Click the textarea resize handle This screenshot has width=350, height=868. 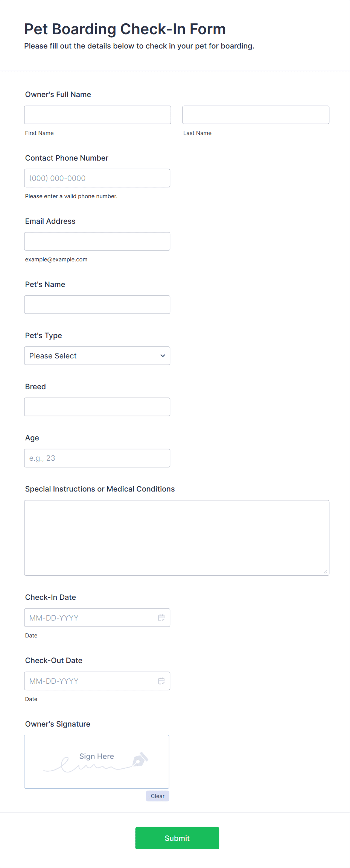pos(325,571)
